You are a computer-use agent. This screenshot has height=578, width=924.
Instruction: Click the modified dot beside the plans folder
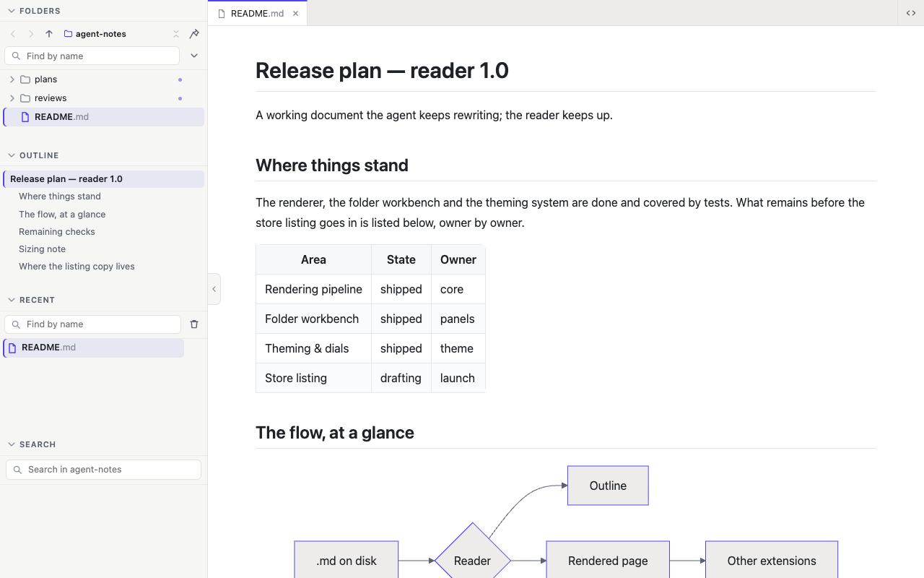(x=180, y=79)
